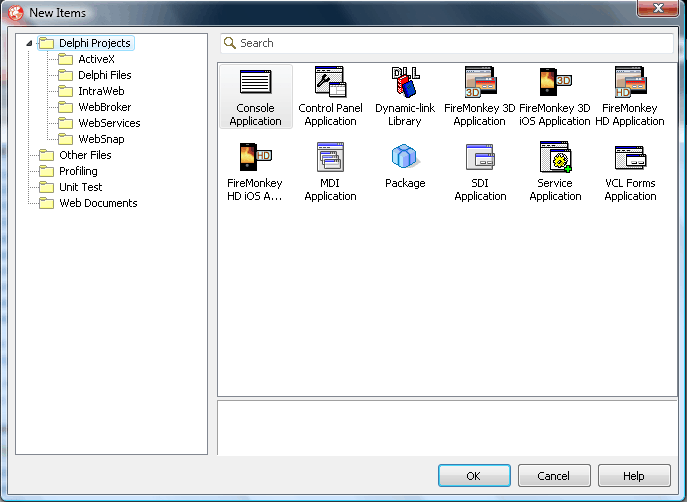Collapse the Delphi Projects tree node
The height and width of the screenshot is (502, 687).
pos(29,43)
